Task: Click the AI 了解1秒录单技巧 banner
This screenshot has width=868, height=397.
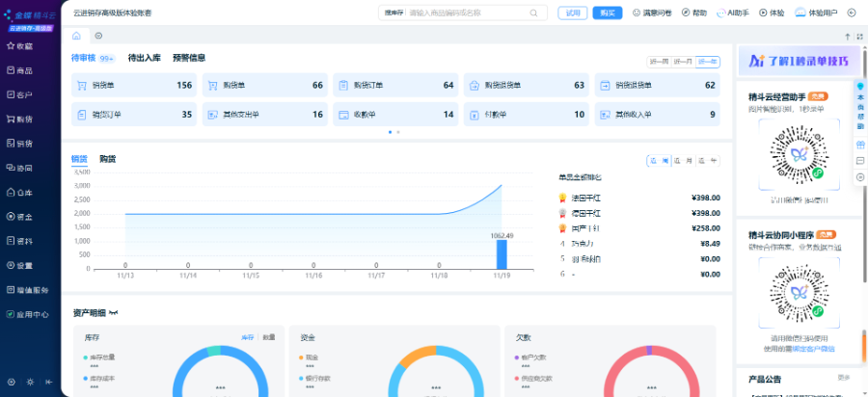Action: [x=800, y=61]
